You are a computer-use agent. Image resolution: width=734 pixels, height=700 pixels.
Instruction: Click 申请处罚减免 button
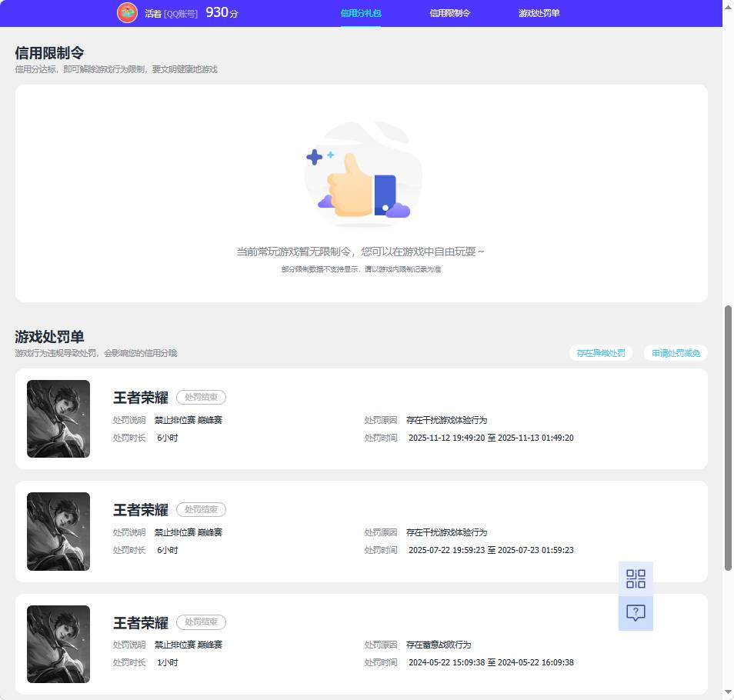pos(676,353)
